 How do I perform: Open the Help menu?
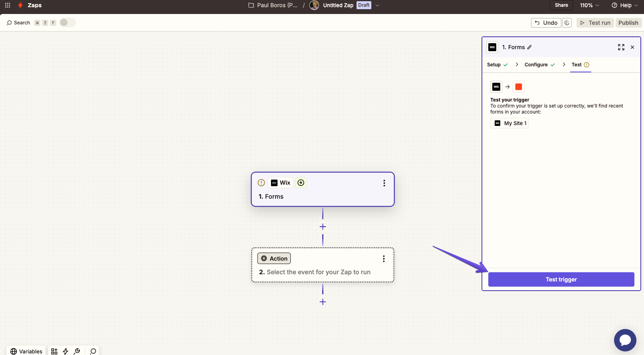[625, 5]
